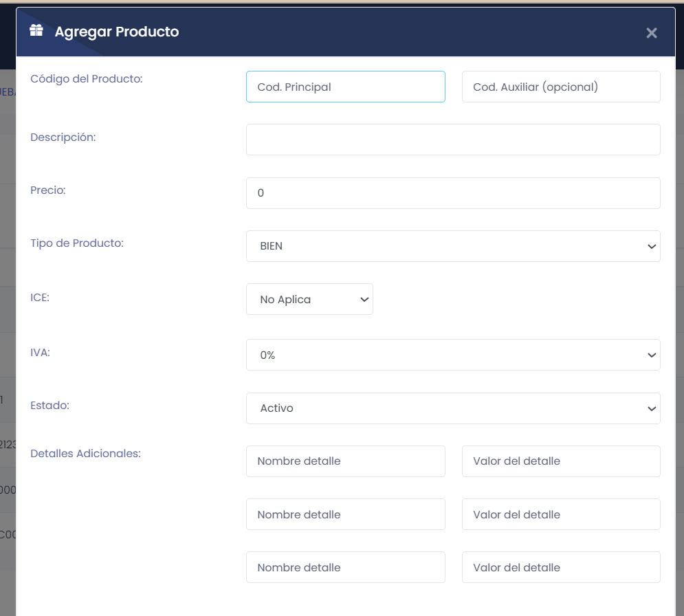
Task: Open the ICE dropdown showing No Aplica
Action: point(309,299)
